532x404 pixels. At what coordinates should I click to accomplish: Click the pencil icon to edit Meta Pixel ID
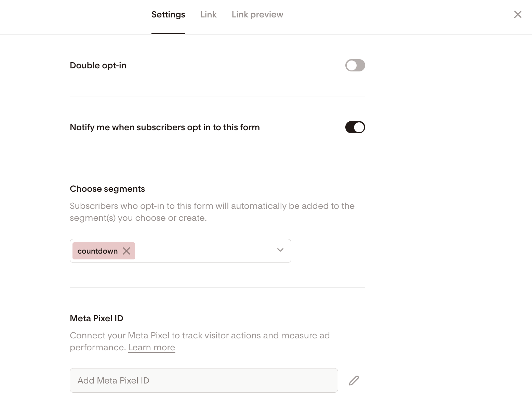pos(354,380)
